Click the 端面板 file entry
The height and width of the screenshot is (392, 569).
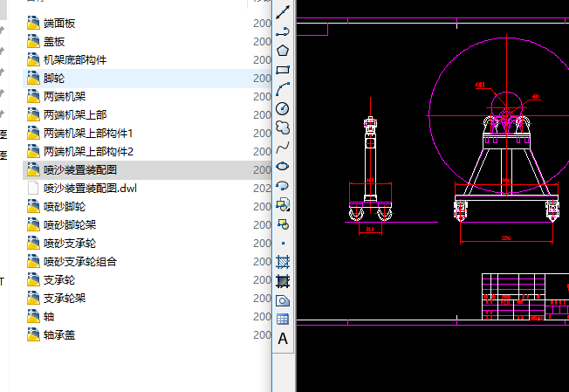tap(59, 23)
